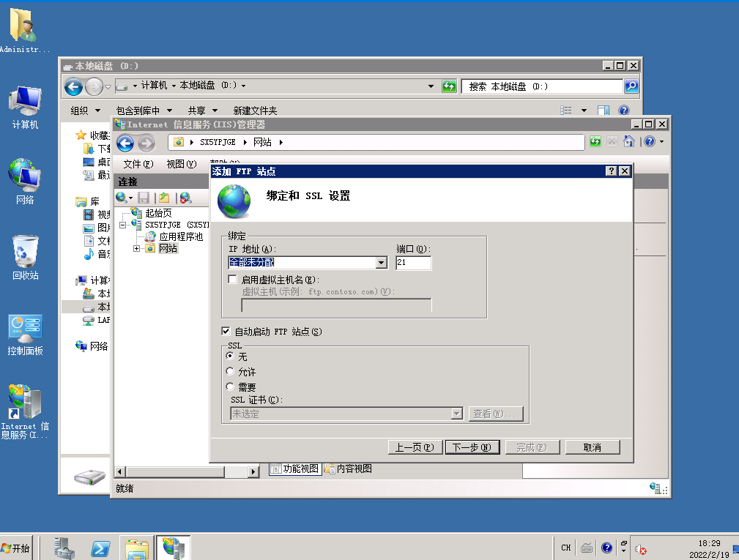The width and height of the screenshot is (739, 560).
Task: Click the Explorer window back arrow
Action: click(73, 86)
